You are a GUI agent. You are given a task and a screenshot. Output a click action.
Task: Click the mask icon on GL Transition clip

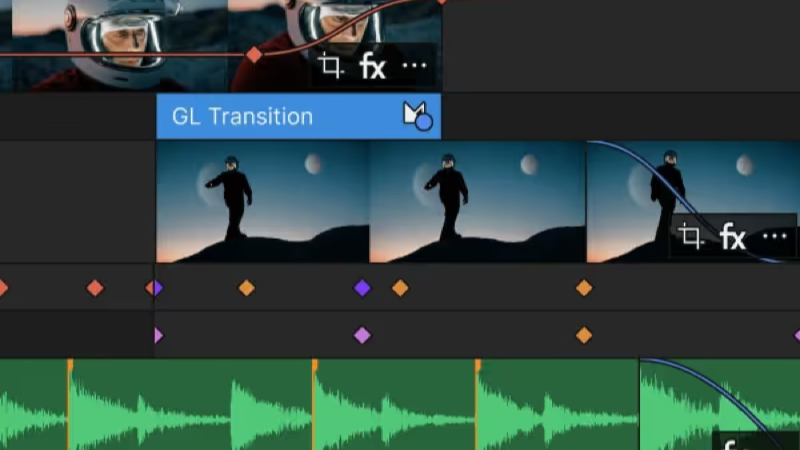tap(418, 116)
